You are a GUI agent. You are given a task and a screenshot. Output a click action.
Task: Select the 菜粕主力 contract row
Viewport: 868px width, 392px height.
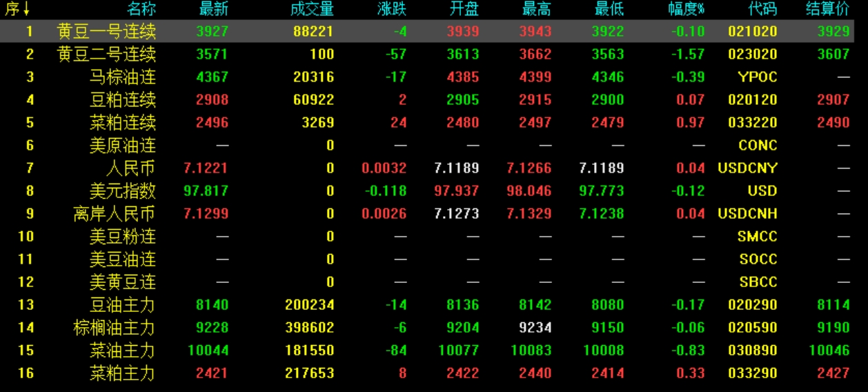(x=123, y=373)
